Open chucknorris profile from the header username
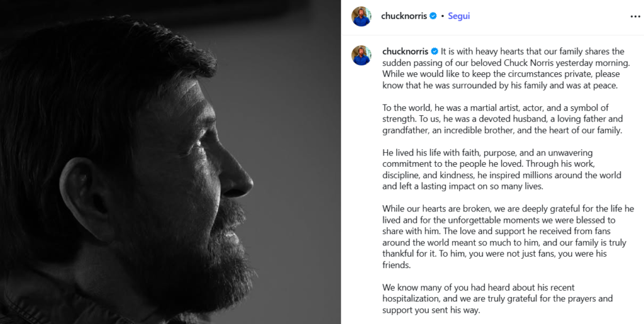 [404, 16]
